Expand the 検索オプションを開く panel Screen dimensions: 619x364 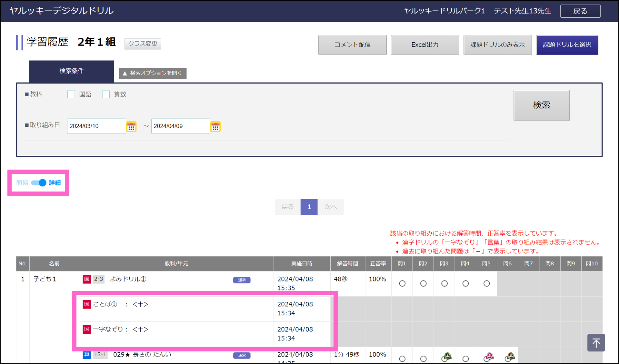pos(153,73)
